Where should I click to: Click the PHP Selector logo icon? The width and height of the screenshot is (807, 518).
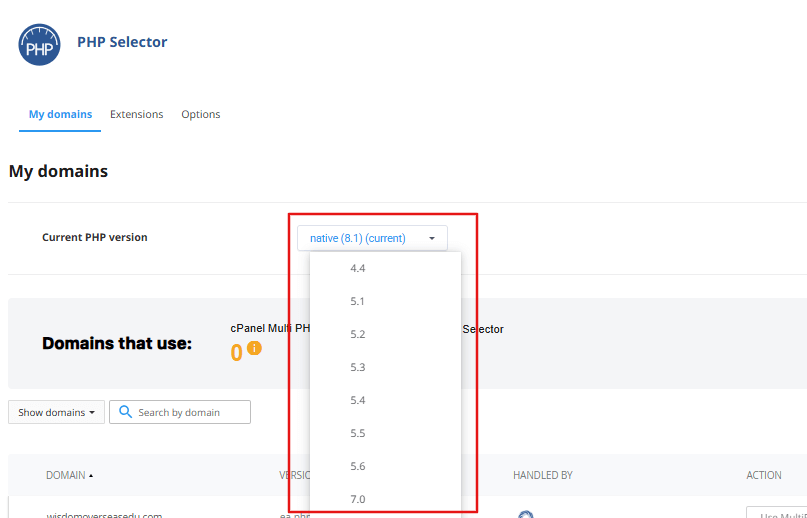pyautogui.click(x=39, y=45)
